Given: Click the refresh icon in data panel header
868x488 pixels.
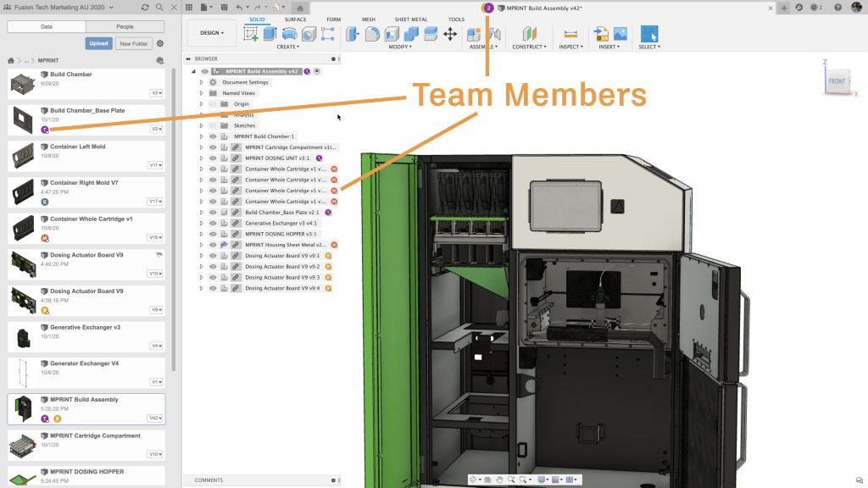Looking at the screenshot, I should click(x=145, y=8).
